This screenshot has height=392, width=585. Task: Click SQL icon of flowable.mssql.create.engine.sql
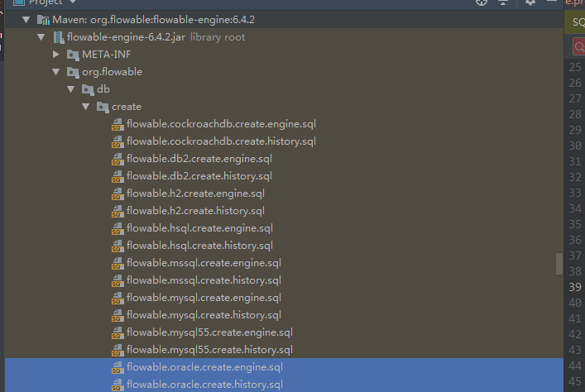pyautogui.click(x=117, y=263)
